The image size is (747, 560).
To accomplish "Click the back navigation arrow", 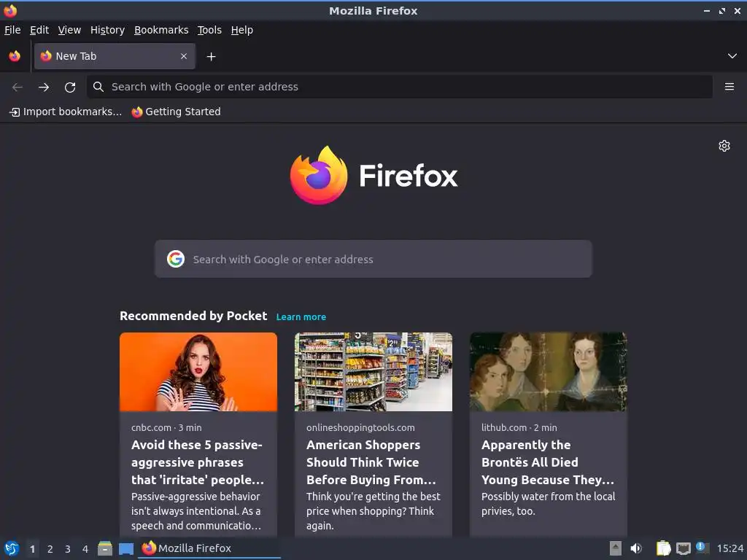I will [x=18, y=87].
